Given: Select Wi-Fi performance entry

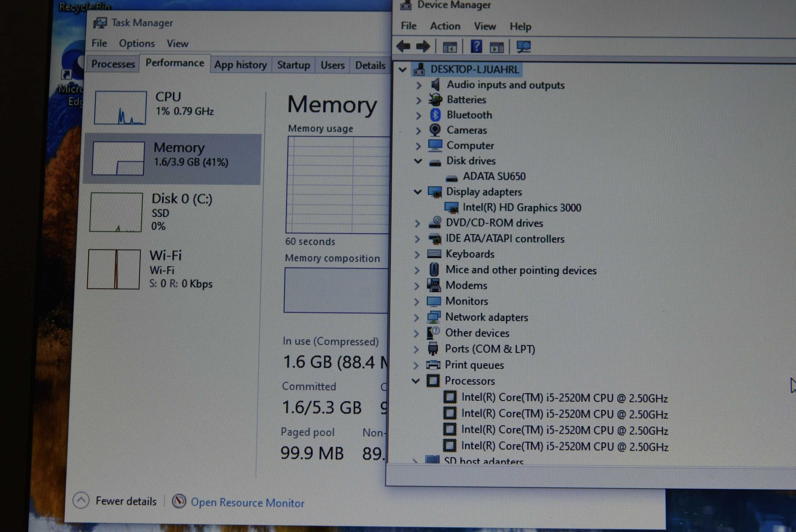Looking at the screenshot, I should tap(170, 269).
